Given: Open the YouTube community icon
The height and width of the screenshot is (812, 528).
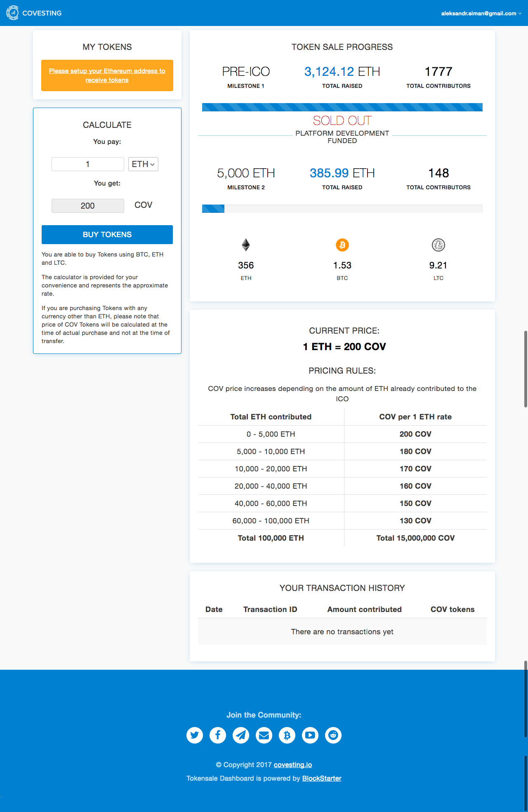Looking at the screenshot, I should 310,735.
